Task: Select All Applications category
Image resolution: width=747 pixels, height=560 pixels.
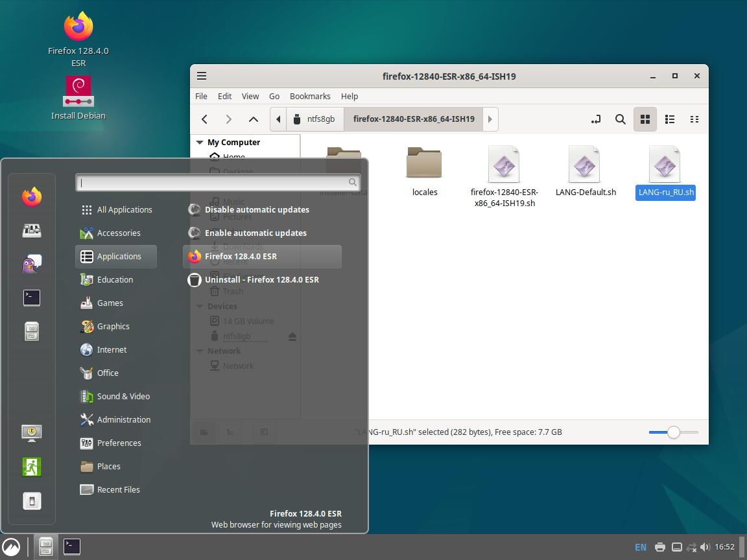Action: [116, 209]
